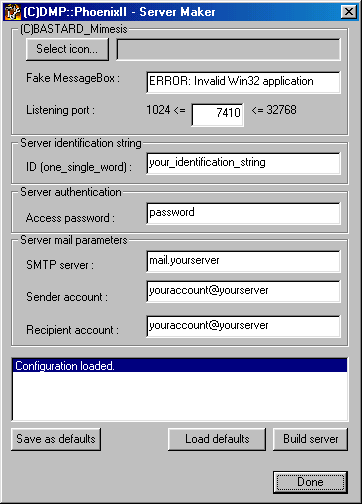This screenshot has height=504, width=362.
Task: Click the Fake MessageBox label
Action: click(x=73, y=78)
